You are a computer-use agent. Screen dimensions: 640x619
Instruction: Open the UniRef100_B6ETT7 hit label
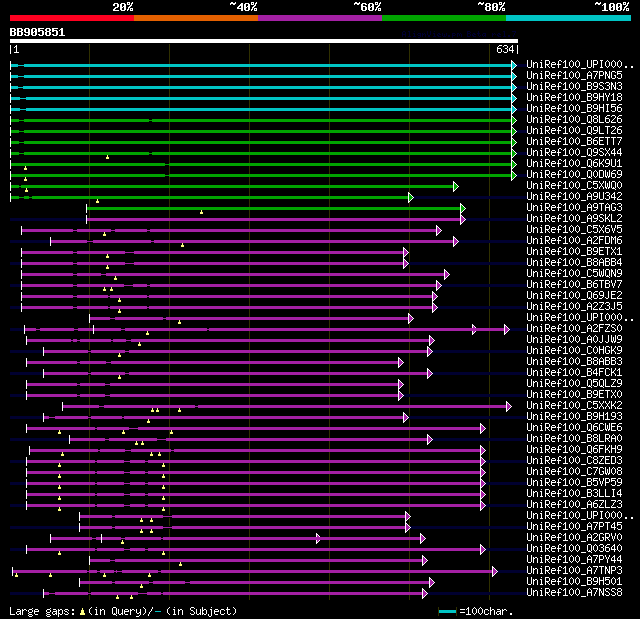pos(574,142)
